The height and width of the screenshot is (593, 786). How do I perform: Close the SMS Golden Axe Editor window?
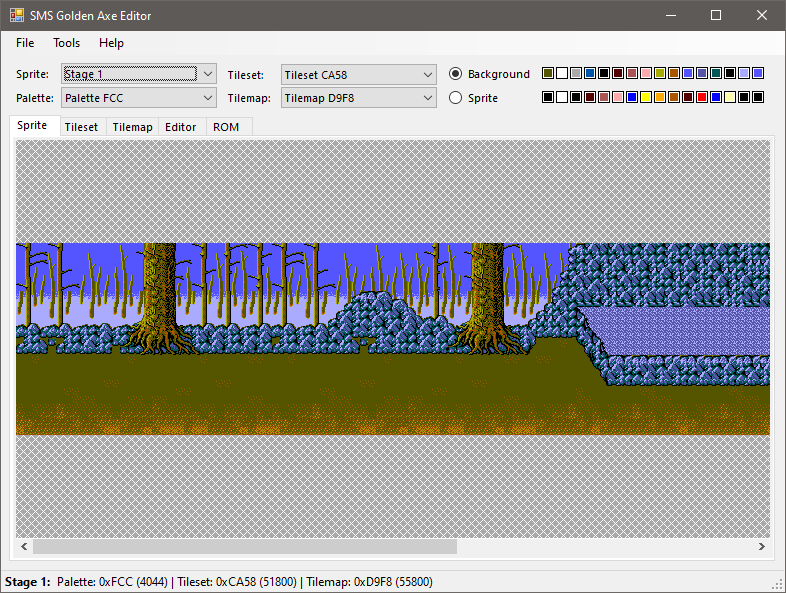762,16
